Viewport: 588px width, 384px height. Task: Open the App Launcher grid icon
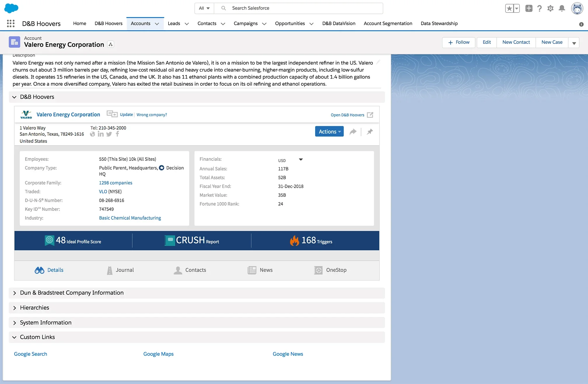click(x=11, y=24)
